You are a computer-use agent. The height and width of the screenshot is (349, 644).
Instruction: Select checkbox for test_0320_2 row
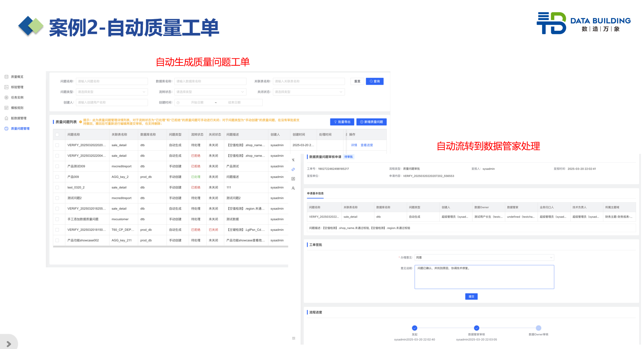(x=57, y=187)
